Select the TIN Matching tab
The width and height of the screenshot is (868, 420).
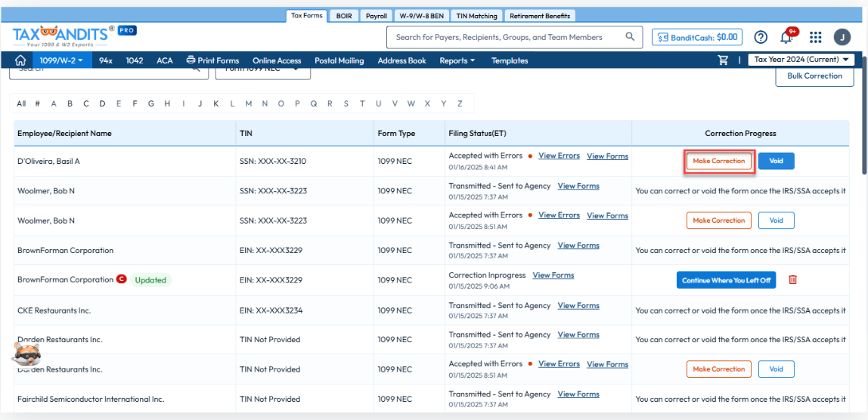477,16
